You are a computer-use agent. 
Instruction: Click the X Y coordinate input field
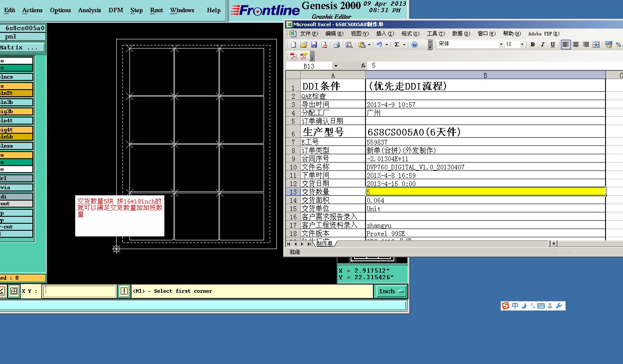pos(79,291)
